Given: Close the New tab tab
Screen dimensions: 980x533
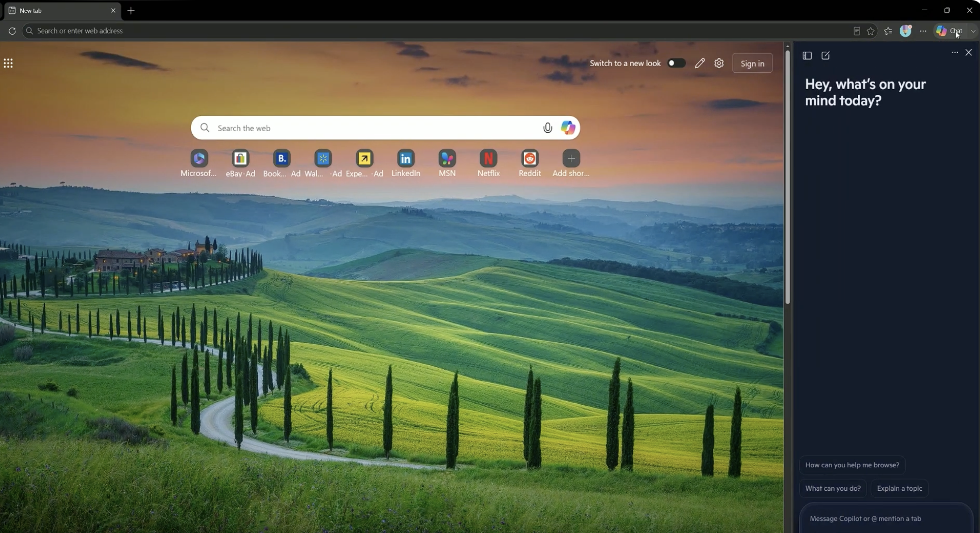Looking at the screenshot, I should (113, 11).
